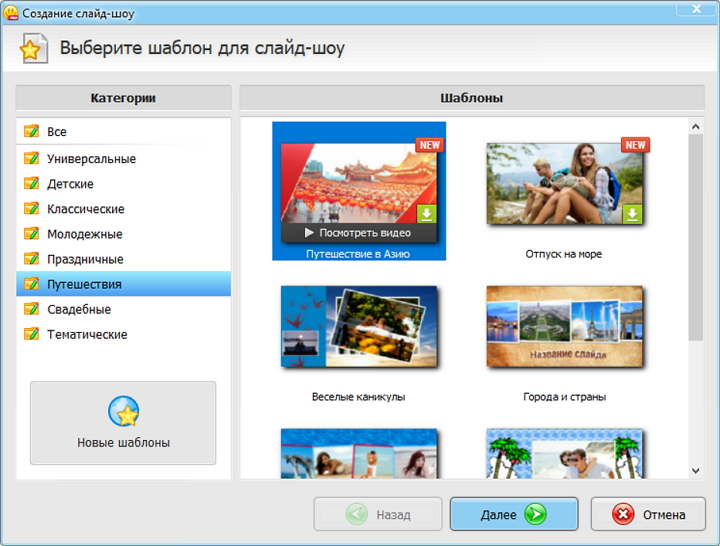Open the Новые шаблоны button

click(x=123, y=422)
